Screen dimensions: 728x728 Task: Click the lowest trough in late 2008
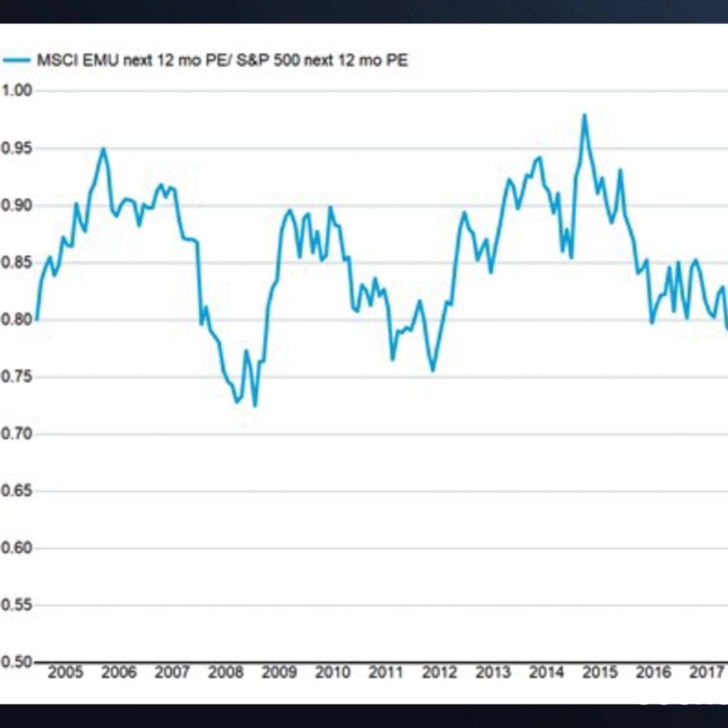click(x=255, y=406)
